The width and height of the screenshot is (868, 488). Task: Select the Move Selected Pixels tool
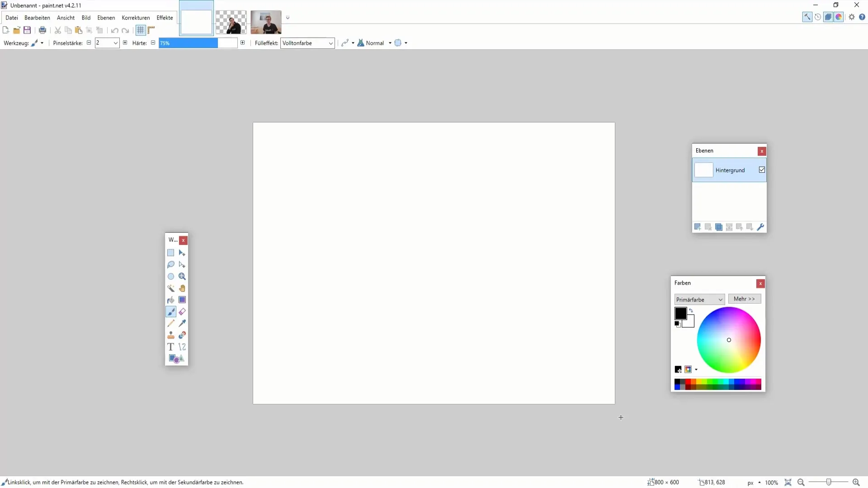(x=182, y=253)
